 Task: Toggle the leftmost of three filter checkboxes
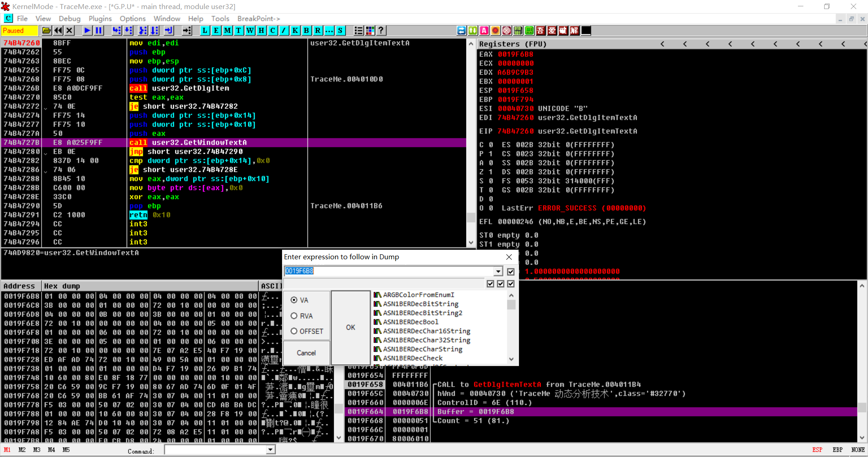(491, 284)
